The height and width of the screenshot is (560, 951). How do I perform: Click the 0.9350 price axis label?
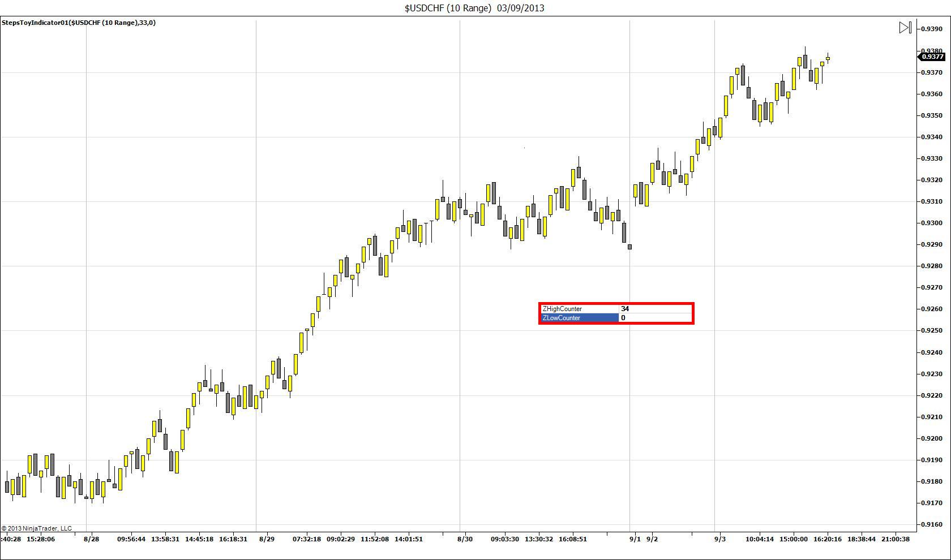(932, 115)
